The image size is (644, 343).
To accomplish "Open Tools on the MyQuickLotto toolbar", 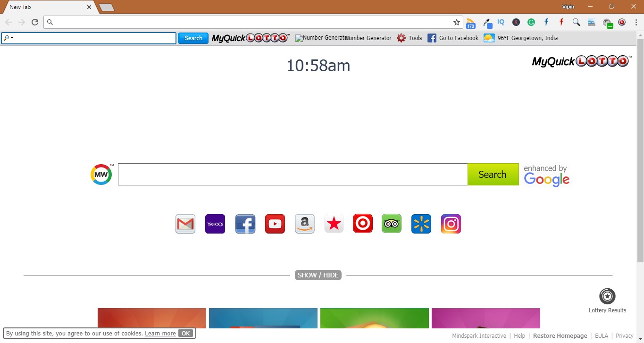I will coord(409,38).
